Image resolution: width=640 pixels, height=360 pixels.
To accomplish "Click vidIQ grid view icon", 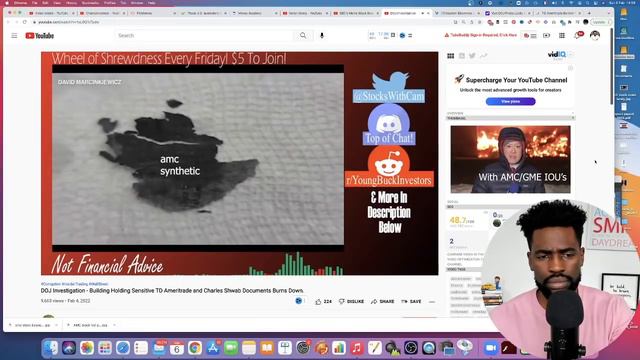I will 451,56.
